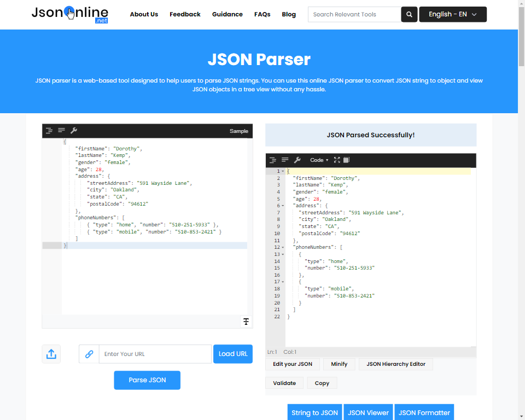This screenshot has width=525, height=420.
Task: Compact JSON with the compact-lines icon on left toolbar
Action: (x=61, y=131)
